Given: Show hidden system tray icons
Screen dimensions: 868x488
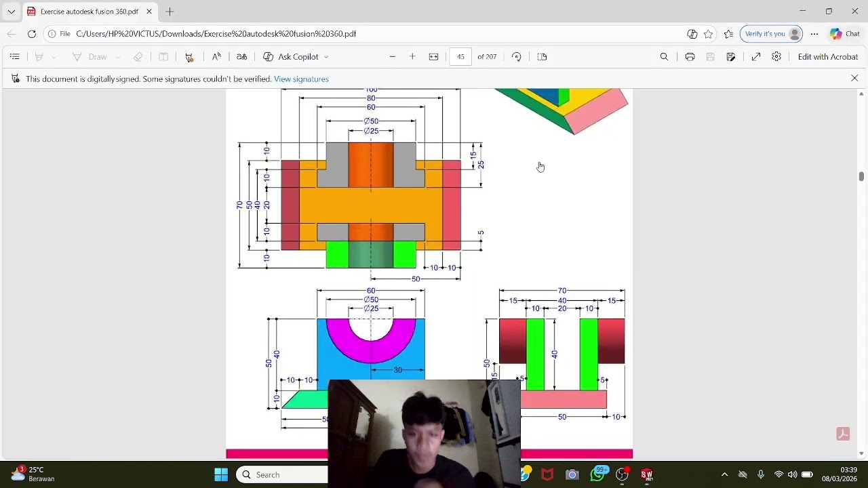Looking at the screenshot, I should point(724,474).
